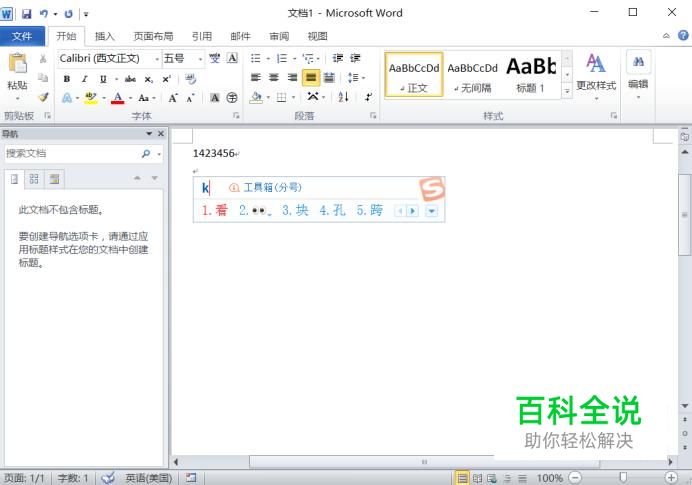Toggle italic formatting
Image resolution: width=692 pixels, height=485 pixels.
click(85, 79)
